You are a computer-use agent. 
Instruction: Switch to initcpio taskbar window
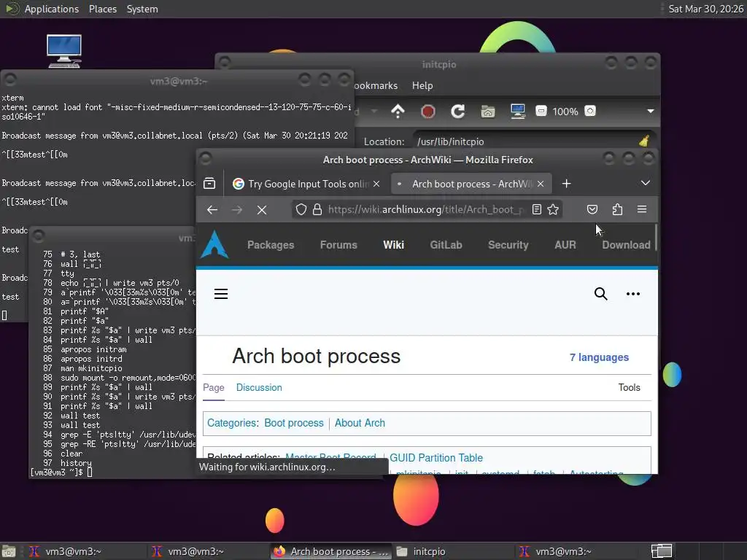(452, 551)
